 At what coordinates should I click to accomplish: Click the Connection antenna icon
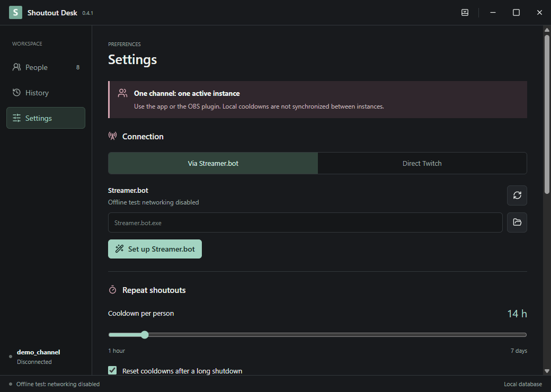pos(112,136)
